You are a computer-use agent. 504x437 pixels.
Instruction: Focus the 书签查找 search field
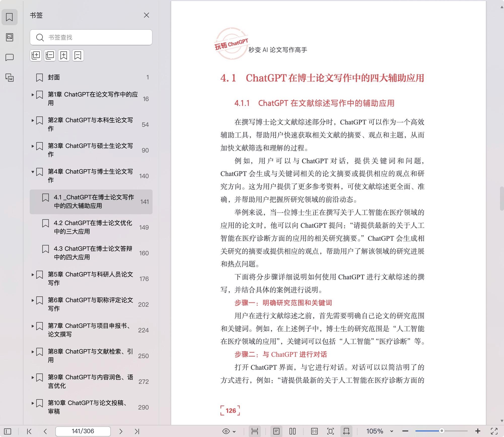click(91, 37)
